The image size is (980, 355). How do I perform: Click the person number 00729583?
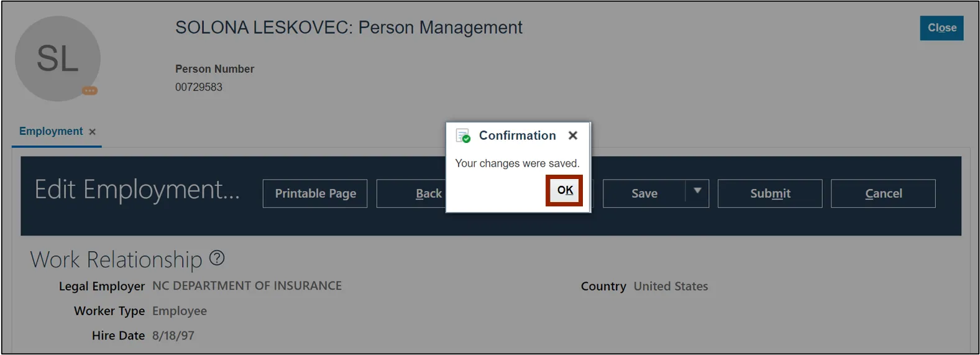[199, 87]
